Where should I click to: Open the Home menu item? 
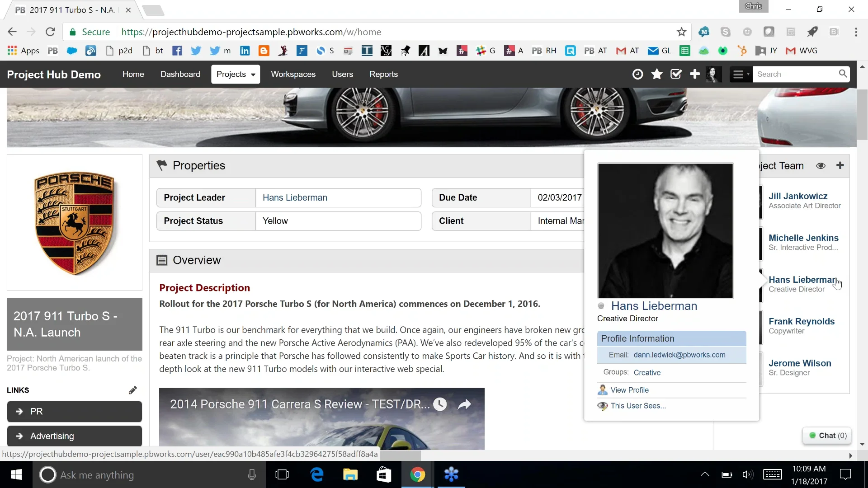pos(133,74)
